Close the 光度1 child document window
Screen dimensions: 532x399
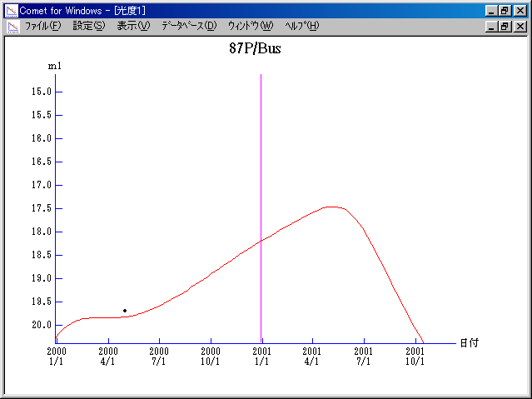[520, 26]
